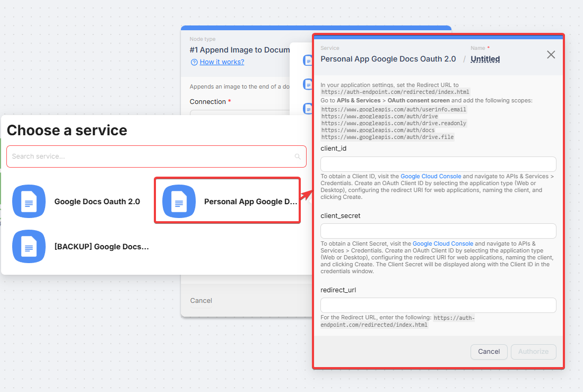Click the auth/drive.file scope URL
This screenshot has height=392, width=583.
(x=387, y=137)
